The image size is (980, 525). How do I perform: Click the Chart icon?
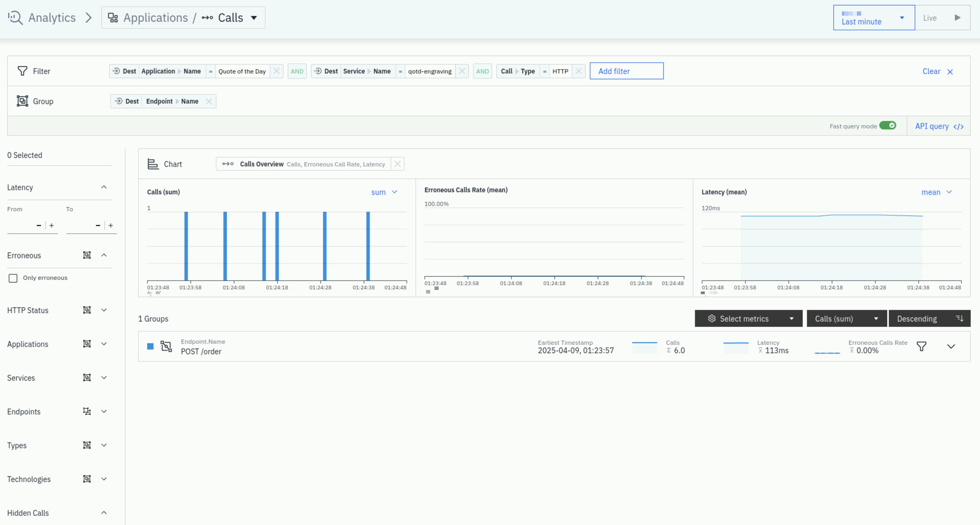[x=153, y=164]
